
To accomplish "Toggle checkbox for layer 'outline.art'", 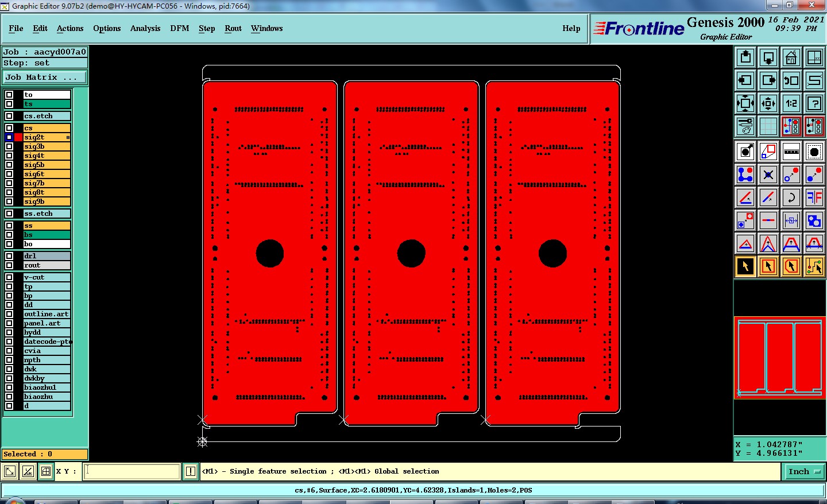I will 9,314.
